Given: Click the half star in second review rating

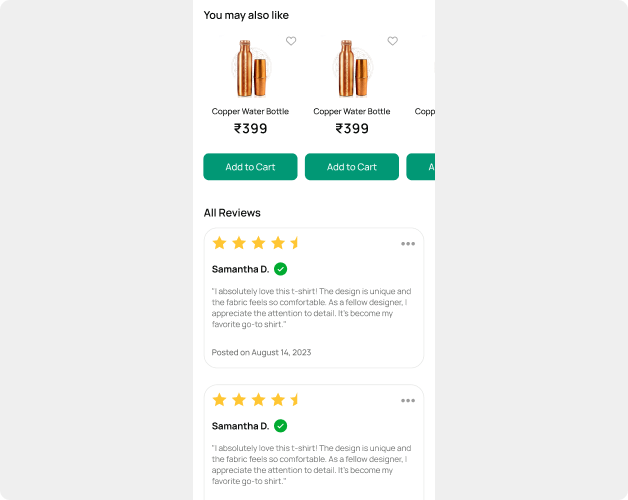Looking at the screenshot, I should tap(295, 400).
